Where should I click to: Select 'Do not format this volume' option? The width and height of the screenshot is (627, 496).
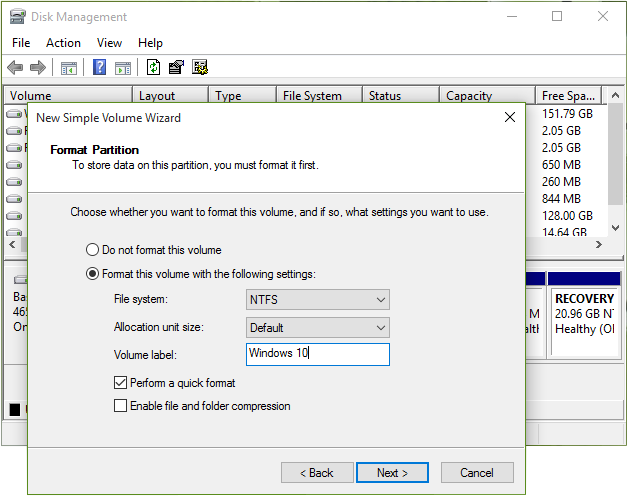(93, 250)
